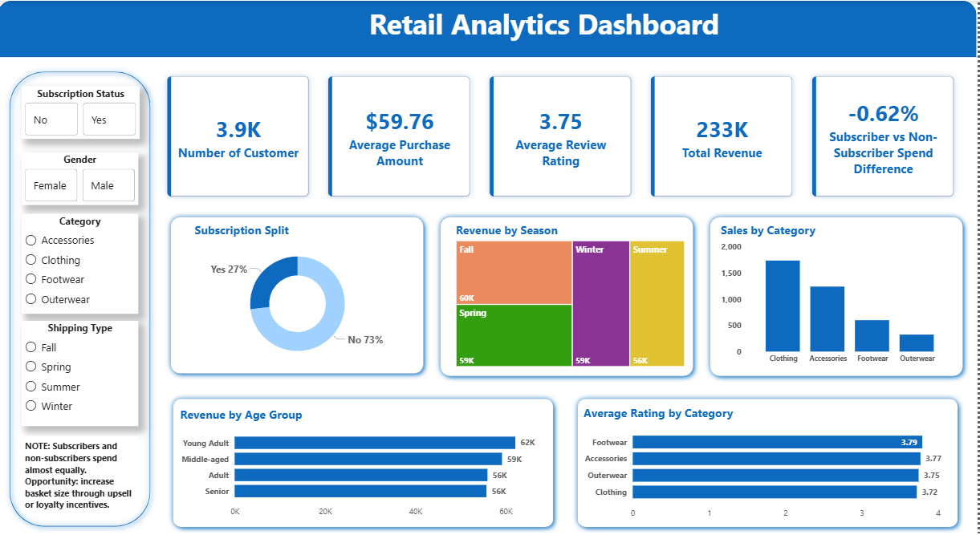Click the Young Adult revenue bar
Image resolution: width=980 pixels, height=535 pixels.
[x=375, y=443]
